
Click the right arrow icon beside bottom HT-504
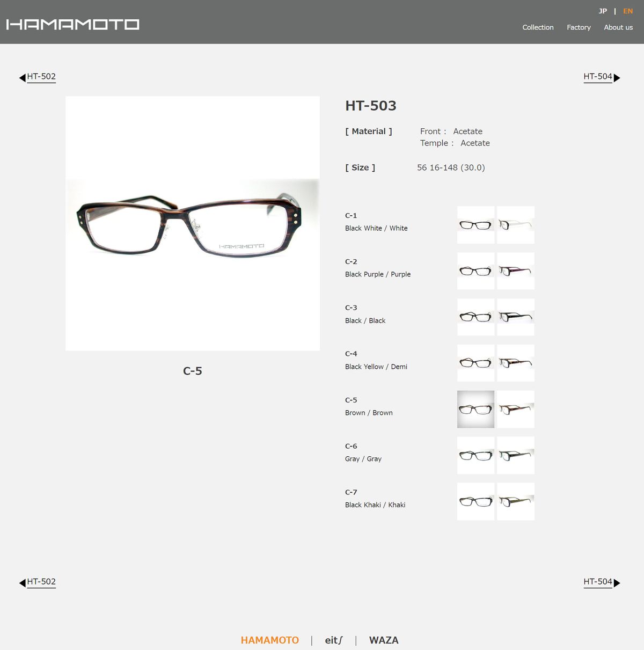point(617,583)
